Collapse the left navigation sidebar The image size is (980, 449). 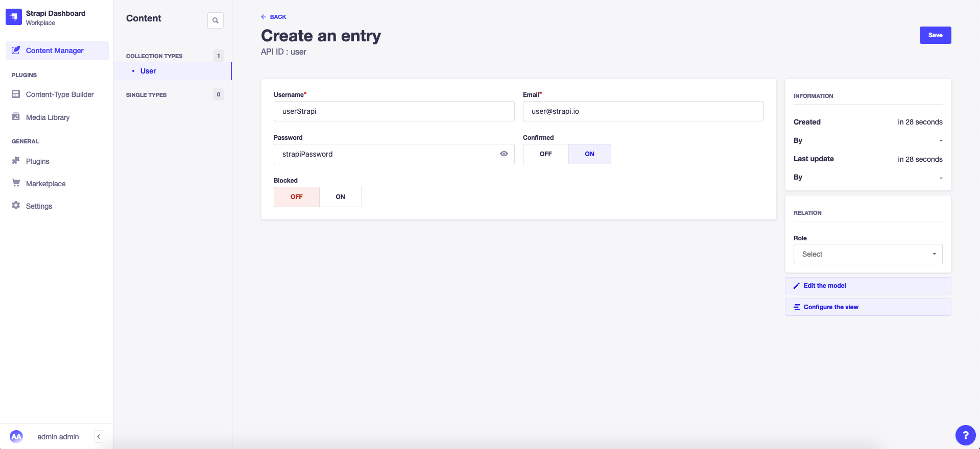[99, 436]
